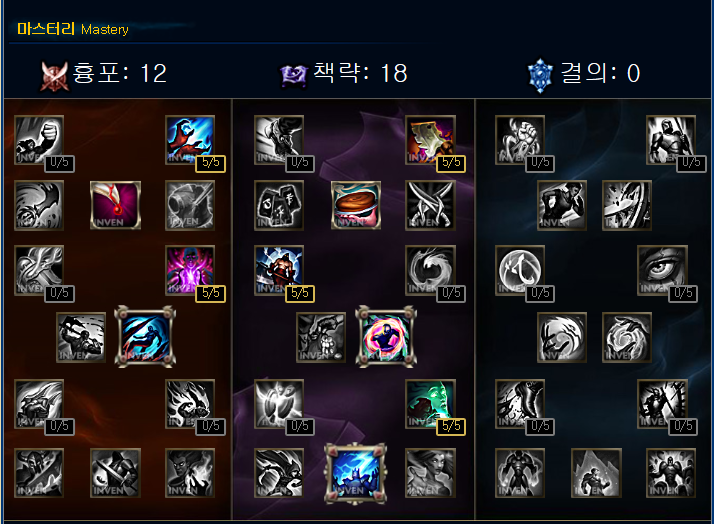The height and width of the screenshot is (524, 714).
Task: Choose the biscuit Secret Stash mastery icon
Action: (356, 205)
